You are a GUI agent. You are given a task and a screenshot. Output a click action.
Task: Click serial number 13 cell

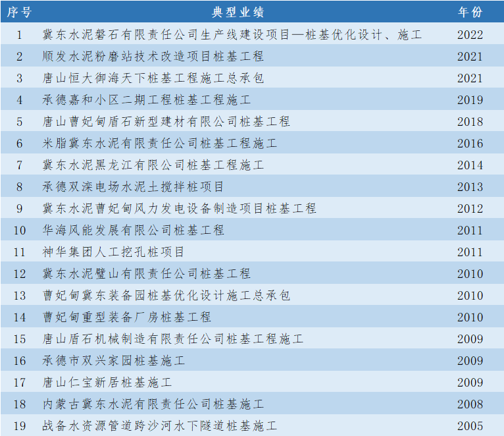click(19, 295)
